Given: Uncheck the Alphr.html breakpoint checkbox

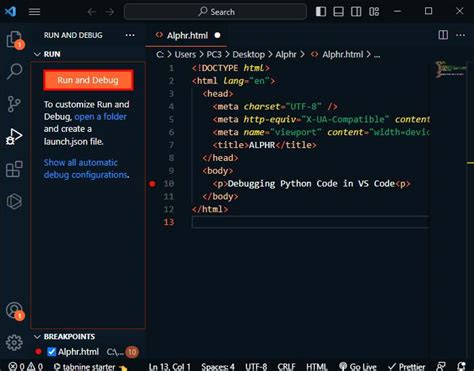Looking at the screenshot, I should (52, 352).
